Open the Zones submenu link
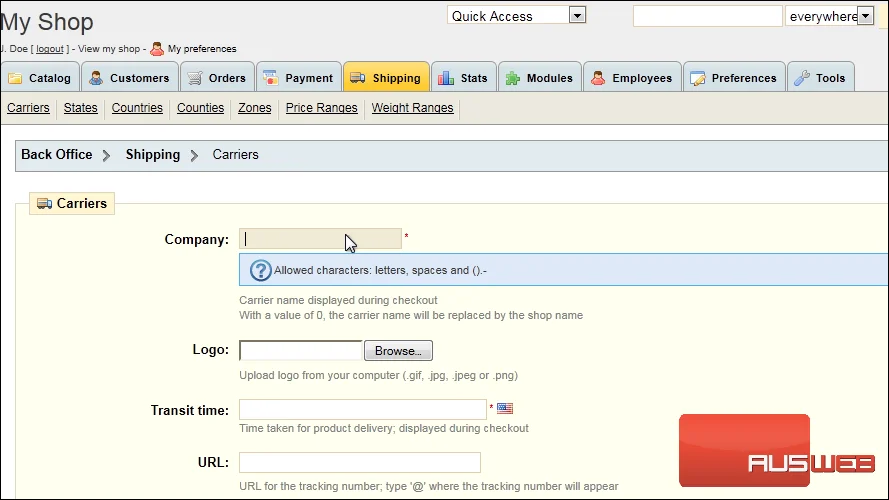The image size is (889, 500). (x=255, y=108)
